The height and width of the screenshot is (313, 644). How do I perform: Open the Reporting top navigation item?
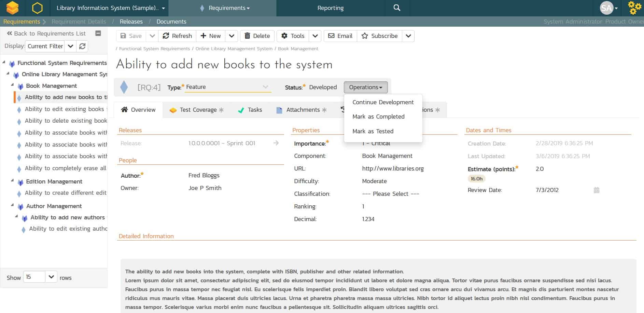click(x=331, y=8)
